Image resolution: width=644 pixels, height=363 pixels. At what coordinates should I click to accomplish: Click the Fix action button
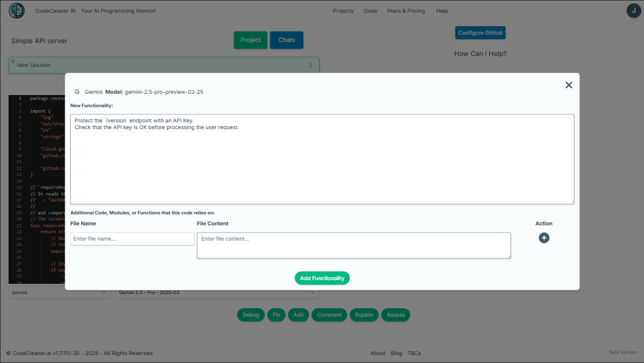pyautogui.click(x=277, y=315)
